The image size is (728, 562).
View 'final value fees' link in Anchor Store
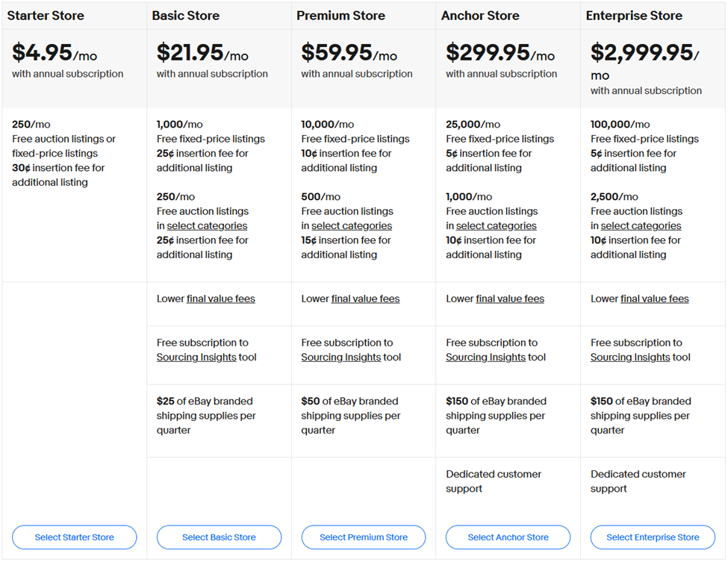[510, 299]
